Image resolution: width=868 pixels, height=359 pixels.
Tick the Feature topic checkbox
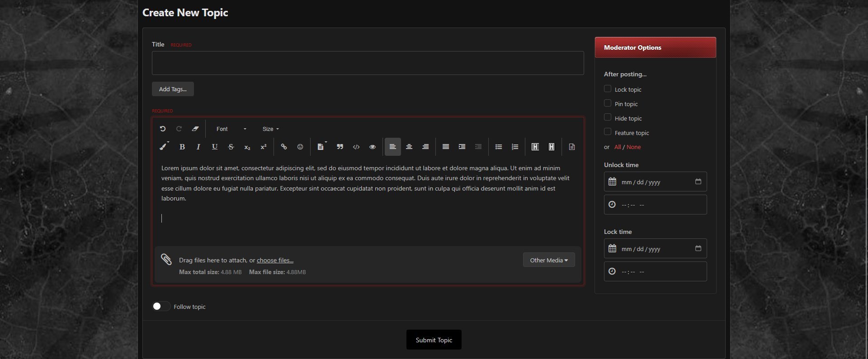click(x=608, y=132)
